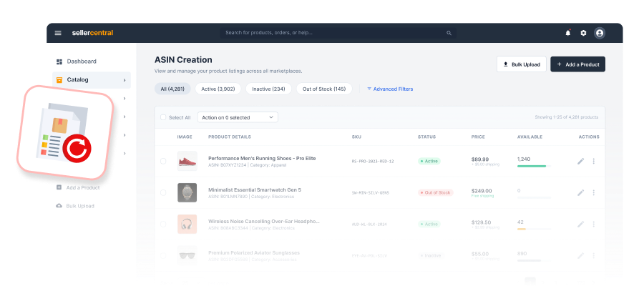Select the Running Shoes row checkbox

[x=163, y=162]
